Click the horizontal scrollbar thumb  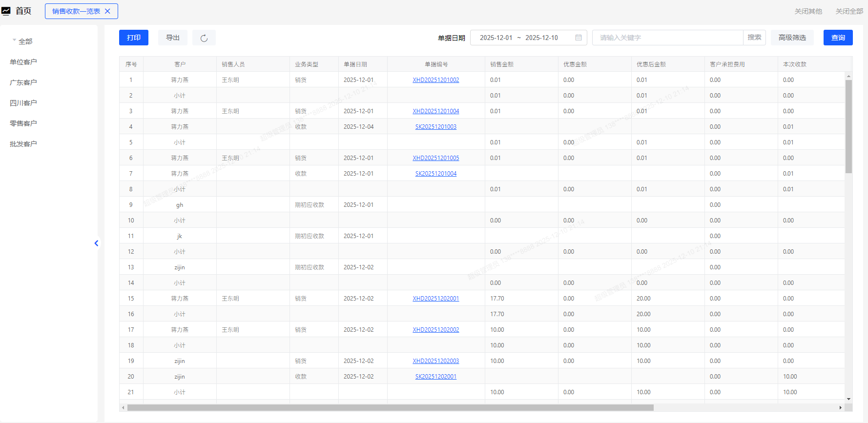(390, 407)
